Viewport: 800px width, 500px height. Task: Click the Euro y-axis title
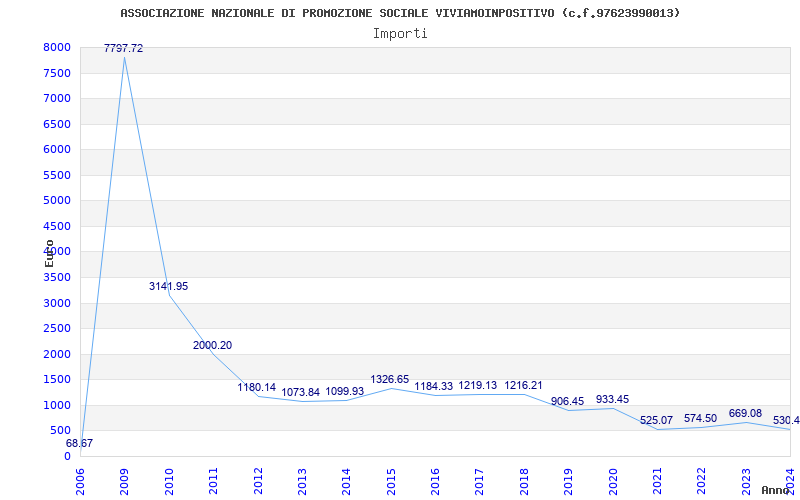(x=49, y=254)
